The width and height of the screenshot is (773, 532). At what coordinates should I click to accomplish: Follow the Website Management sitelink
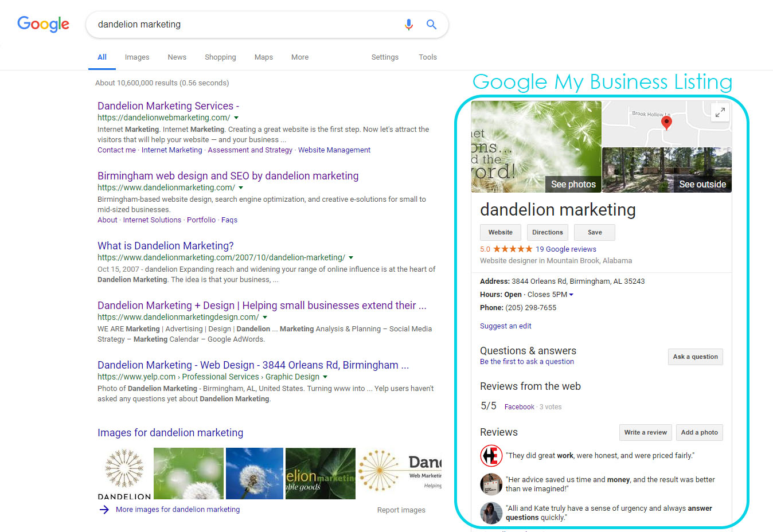click(334, 150)
